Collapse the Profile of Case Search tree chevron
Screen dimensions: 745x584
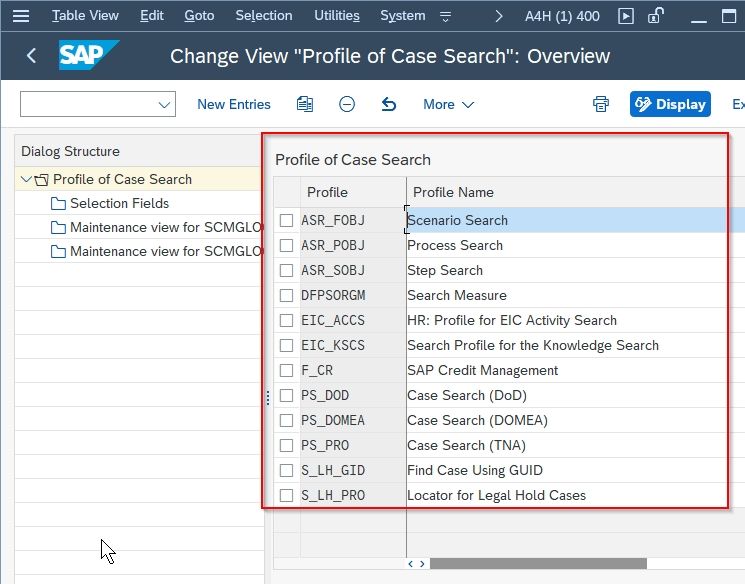coord(26,179)
